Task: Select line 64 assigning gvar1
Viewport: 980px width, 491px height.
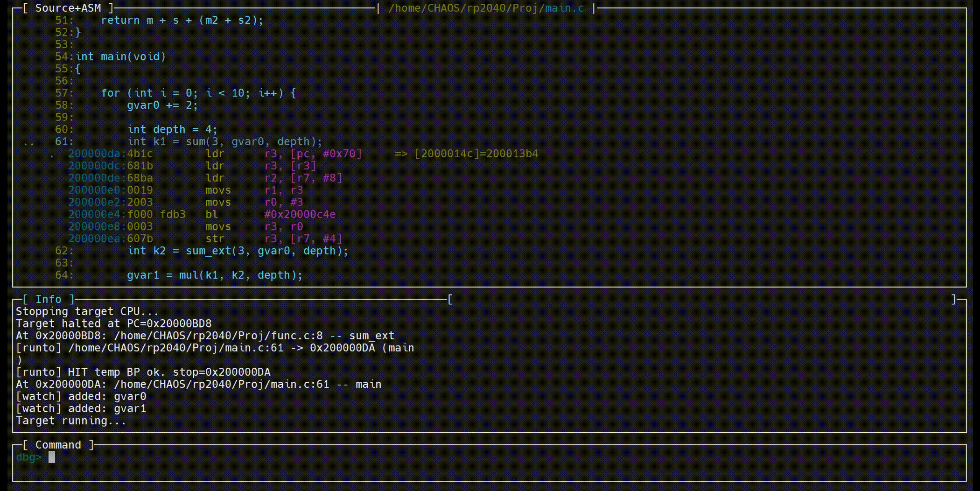Action: pyautogui.click(x=215, y=275)
